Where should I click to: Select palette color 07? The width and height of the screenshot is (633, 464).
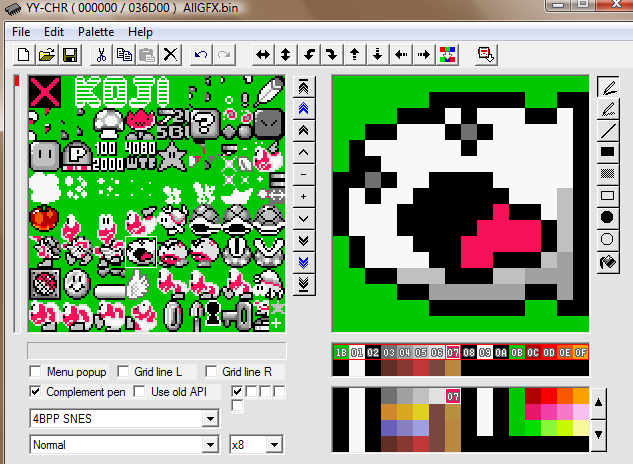click(453, 353)
